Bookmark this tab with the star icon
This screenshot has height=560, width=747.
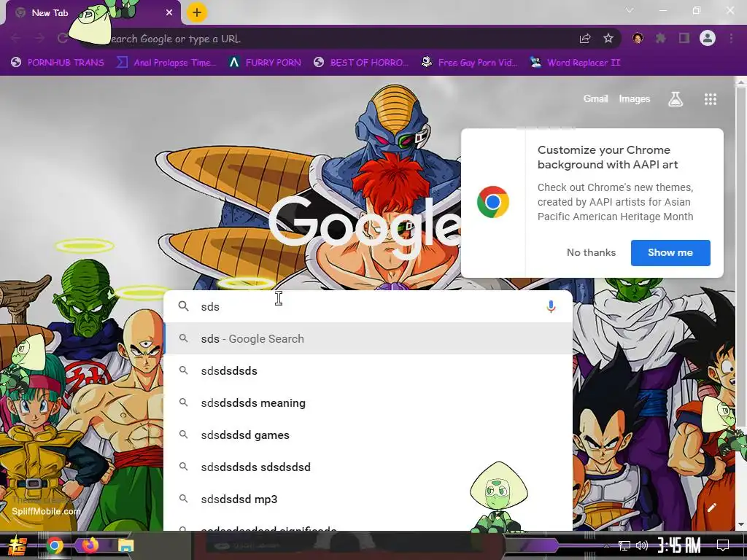tap(608, 39)
